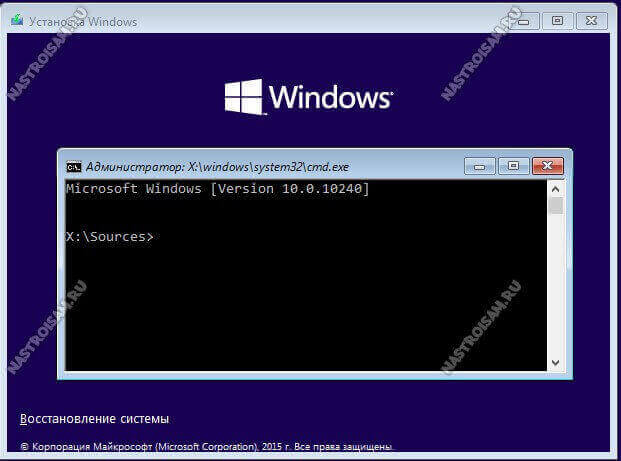Click the scroll down arrow in cmd window
This screenshot has width=621, height=461.
pyautogui.click(x=556, y=363)
